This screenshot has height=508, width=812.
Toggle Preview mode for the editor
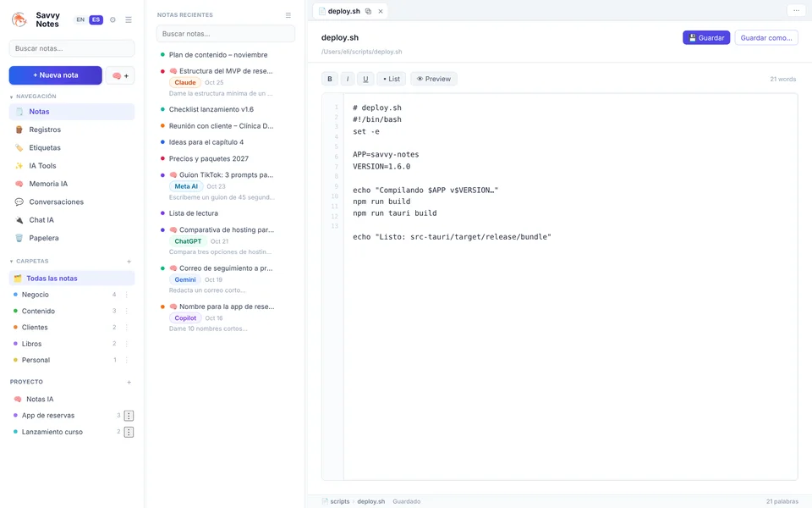tap(434, 79)
